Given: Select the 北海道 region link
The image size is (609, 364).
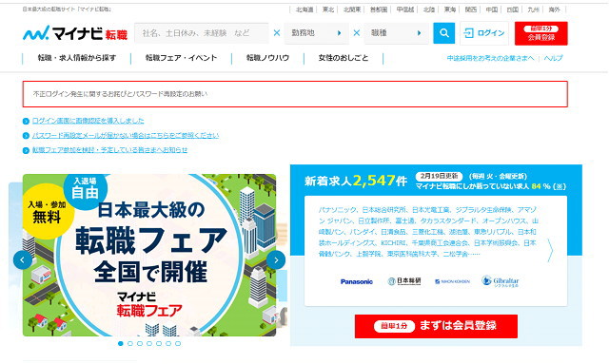Looking at the screenshot, I should point(304,10).
